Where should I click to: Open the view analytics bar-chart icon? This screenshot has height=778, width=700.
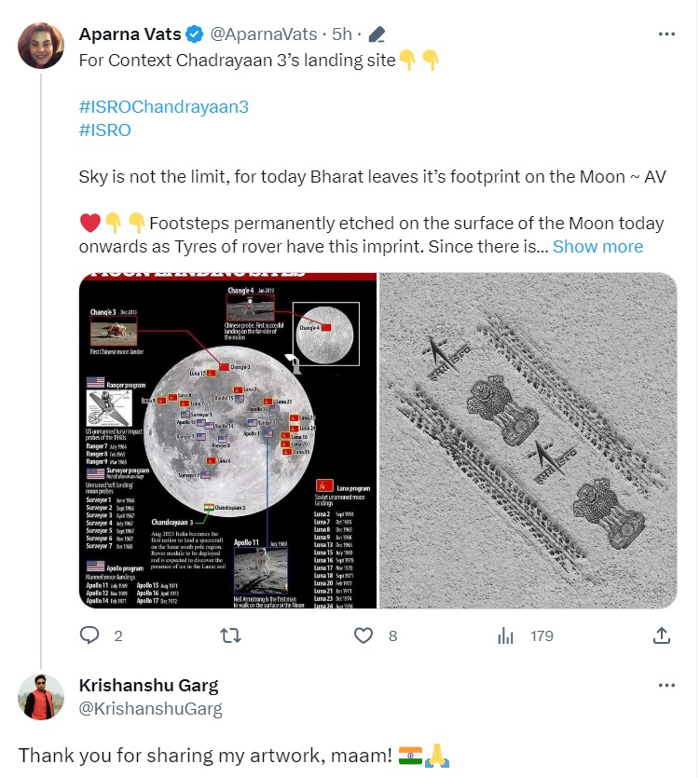click(505, 635)
